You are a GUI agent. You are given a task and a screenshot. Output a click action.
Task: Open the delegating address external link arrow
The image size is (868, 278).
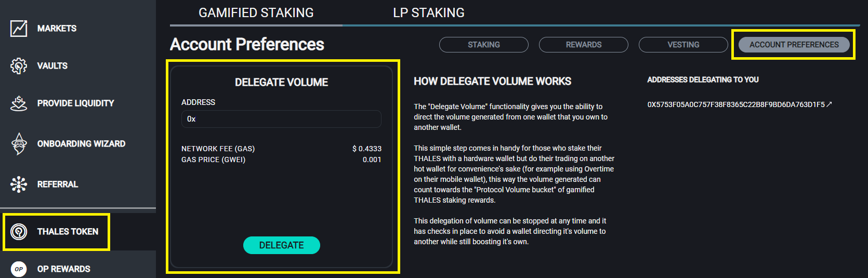tap(829, 104)
